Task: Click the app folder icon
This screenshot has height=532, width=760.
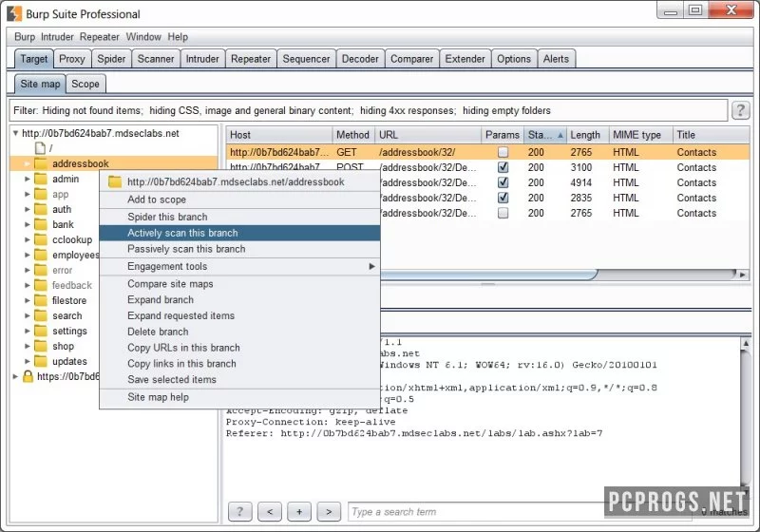Action: click(x=41, y=194)
